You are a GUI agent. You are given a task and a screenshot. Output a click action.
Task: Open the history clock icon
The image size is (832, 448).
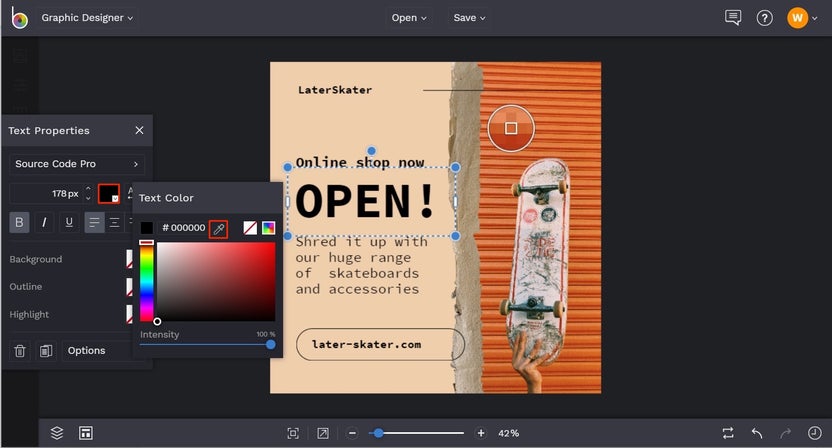814,433
